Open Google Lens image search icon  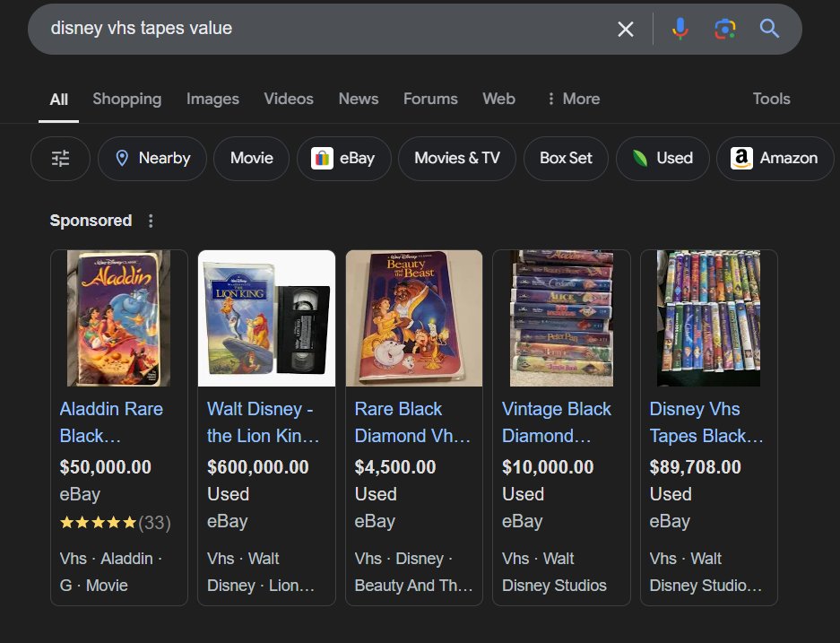pyautogui.click(x=725, y=29)
